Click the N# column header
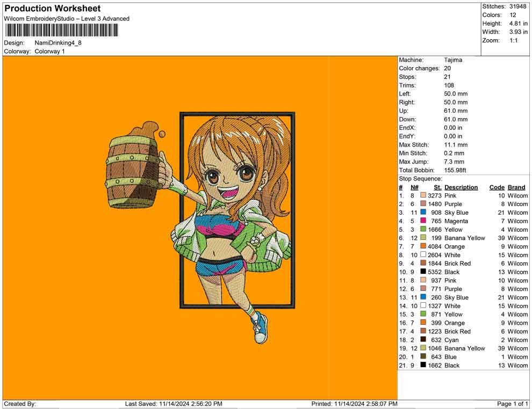Viewport: 532px width, 409px height. (414, 187)
